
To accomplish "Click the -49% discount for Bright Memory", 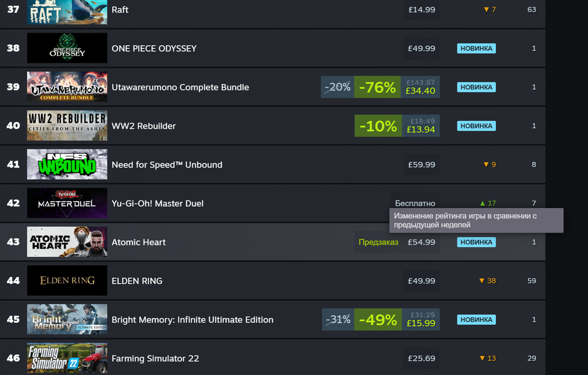I will (377, 320).
